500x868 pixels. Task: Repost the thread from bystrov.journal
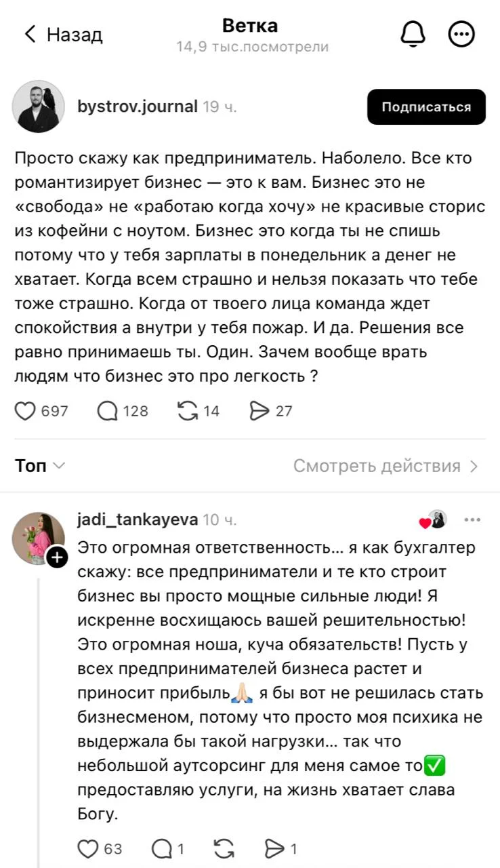point(190,410)
